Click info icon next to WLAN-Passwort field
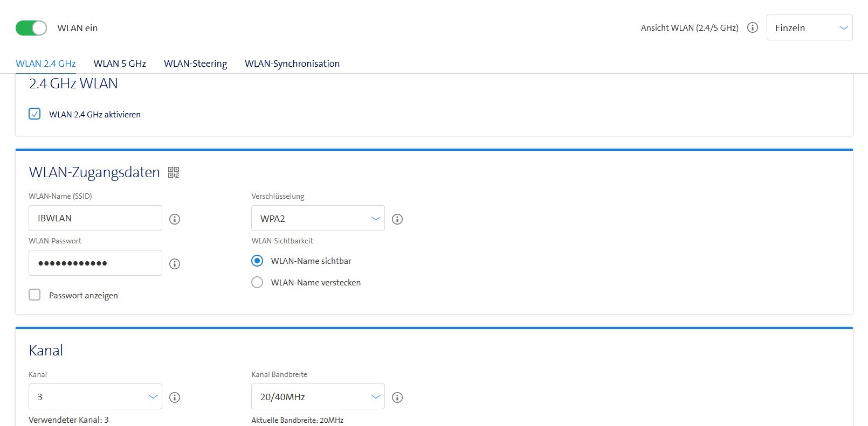Viewport: 868px width, 426px height. coord(175,264)
